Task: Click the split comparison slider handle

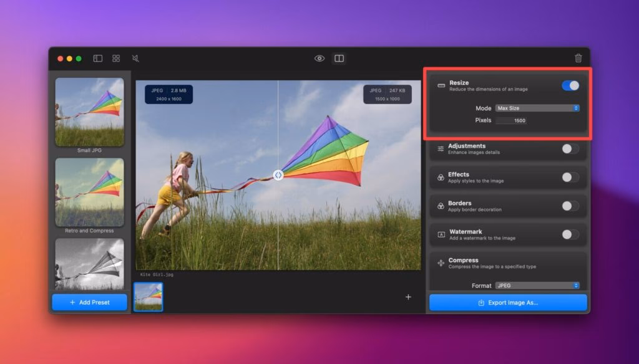Action: point(278,175)
